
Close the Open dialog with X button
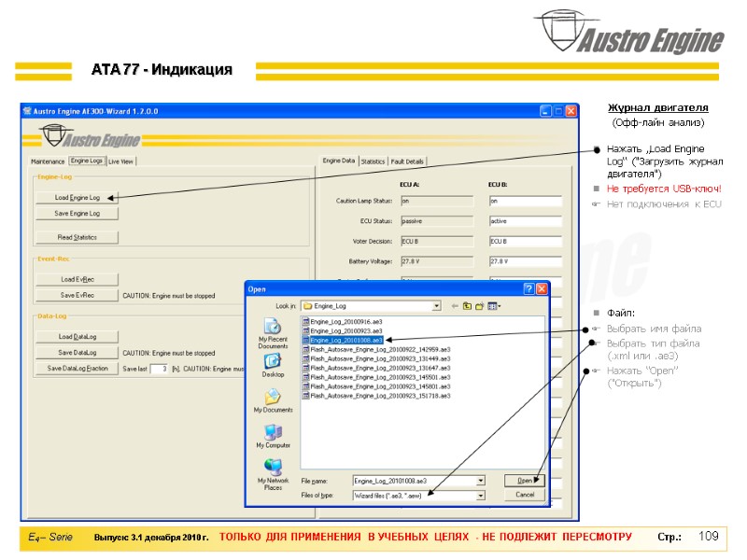point(542,288)
